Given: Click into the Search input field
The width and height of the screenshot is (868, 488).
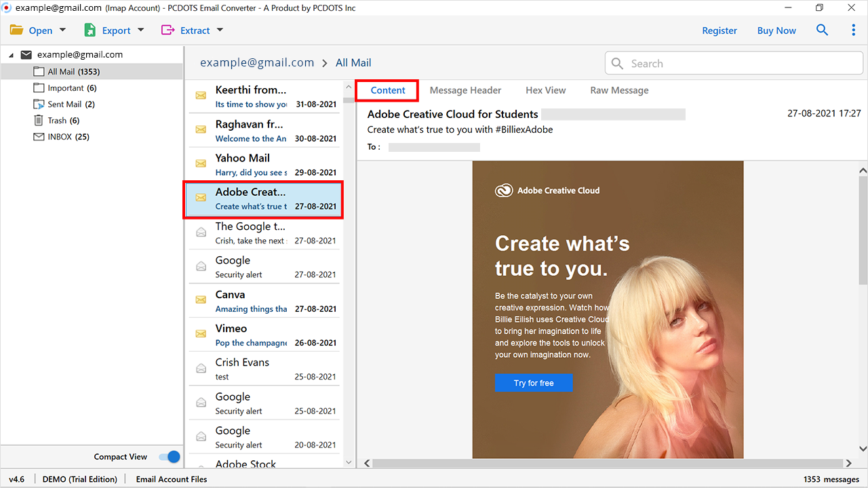Looking at the screenshot, I should point(734,63).
